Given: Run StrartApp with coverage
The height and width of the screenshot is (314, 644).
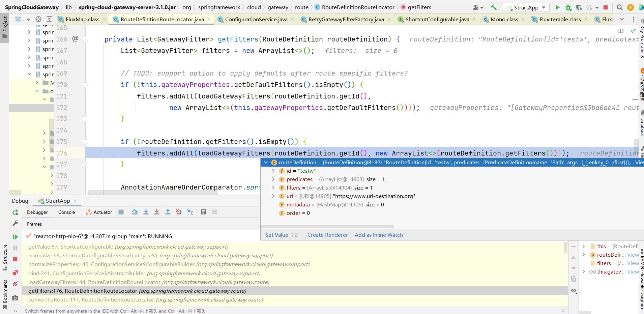Looking at the screenshot, I should tap(579, 7).
